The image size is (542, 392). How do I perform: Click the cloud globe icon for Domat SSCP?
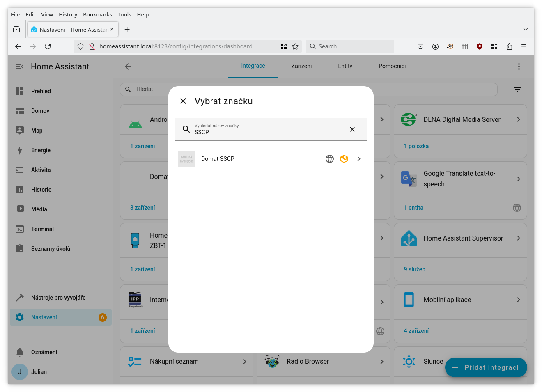coord(330,159)
